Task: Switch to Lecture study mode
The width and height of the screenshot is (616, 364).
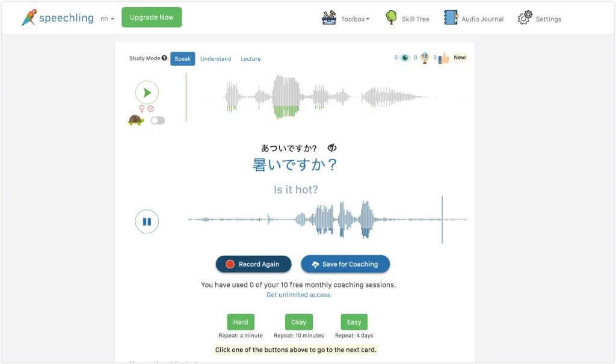Action: (x=251, y=58)
